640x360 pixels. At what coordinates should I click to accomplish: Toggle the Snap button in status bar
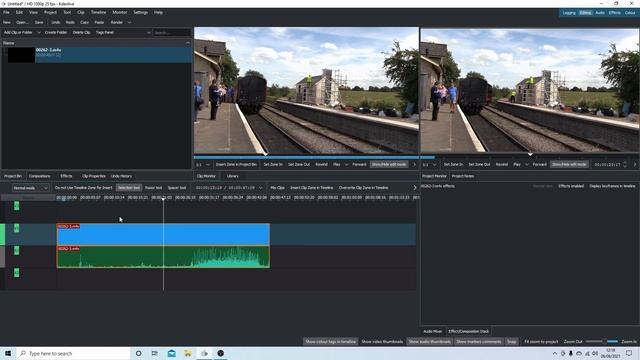tap(511, 342)
